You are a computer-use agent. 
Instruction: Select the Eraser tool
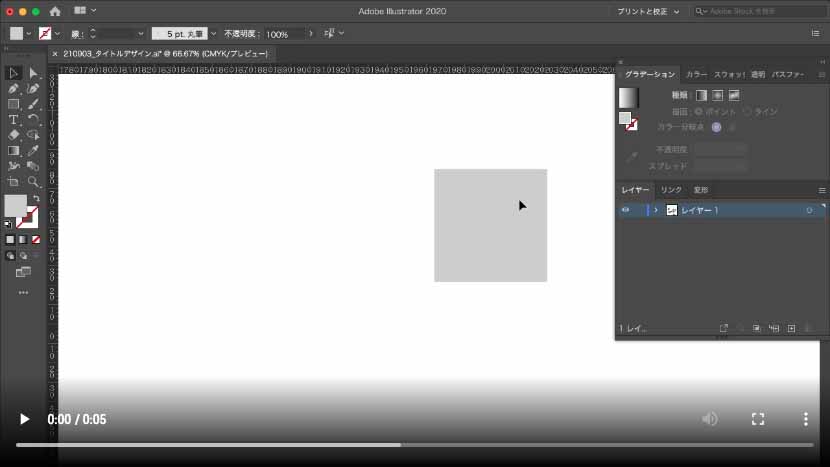pos(13,135)
